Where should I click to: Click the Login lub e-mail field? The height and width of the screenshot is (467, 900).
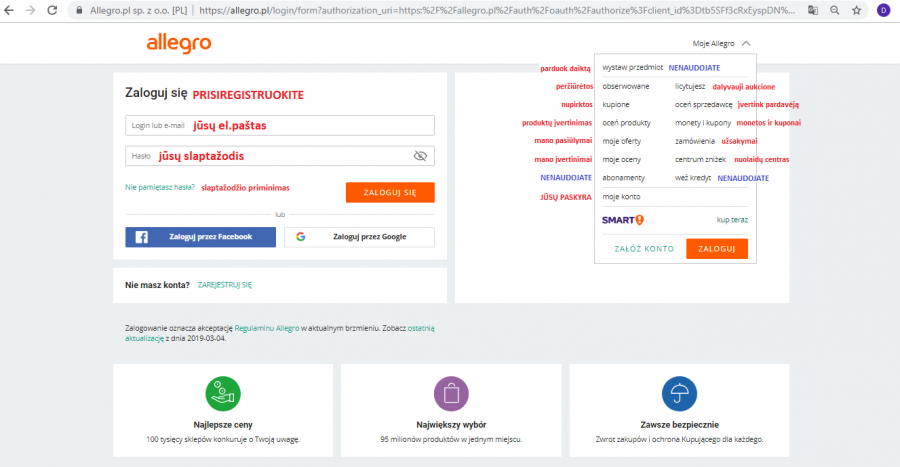click(280, 126)
